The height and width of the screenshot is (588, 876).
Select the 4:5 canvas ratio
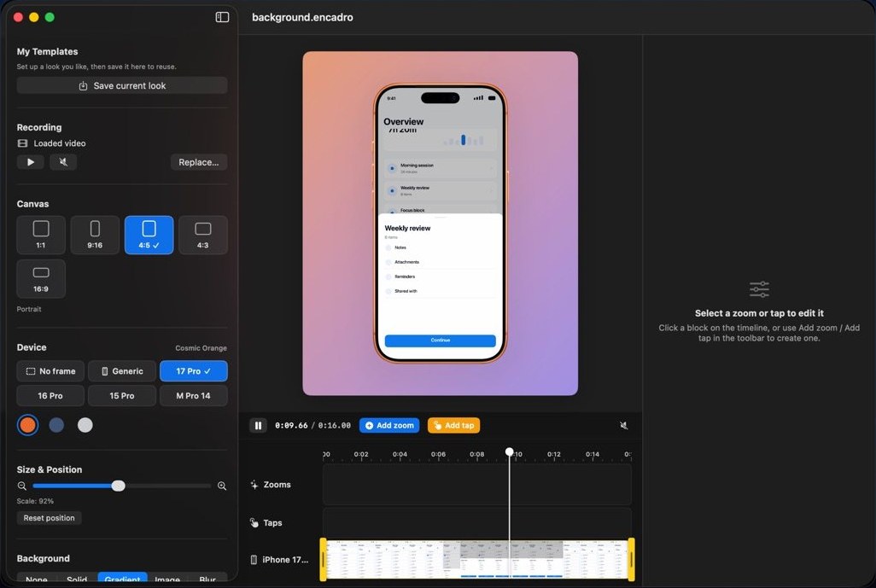(149, 235)
